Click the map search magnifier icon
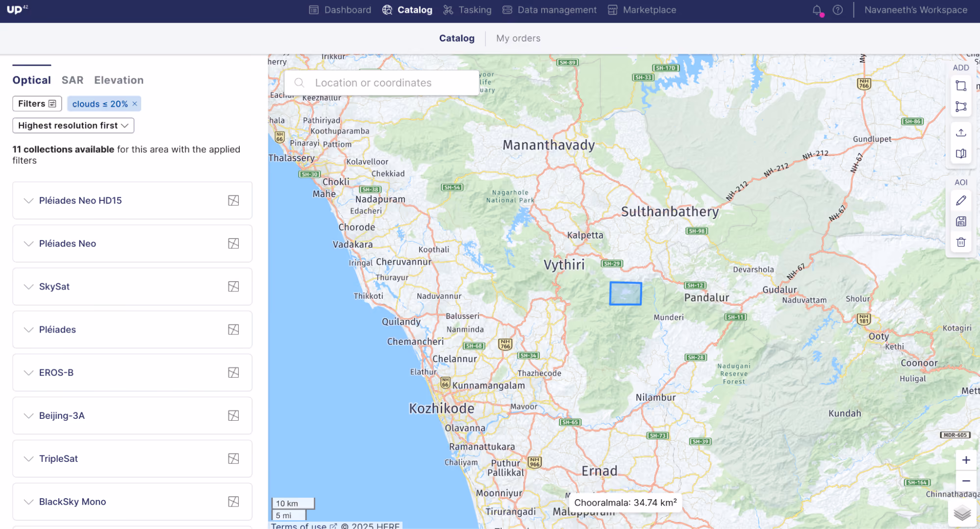The height and width of the screenshot is (529, 980). tap(299, 83)
